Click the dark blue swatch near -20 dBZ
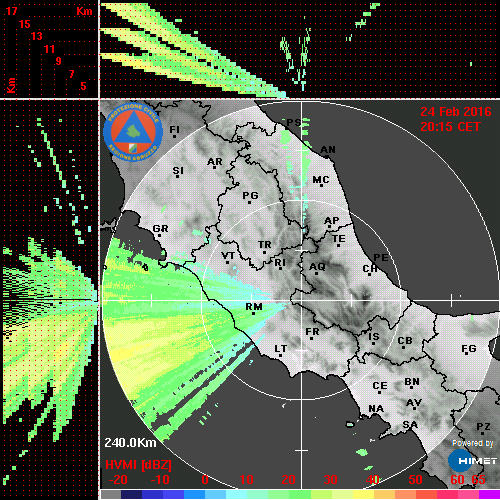500x500 pixels. pos(132,495)
